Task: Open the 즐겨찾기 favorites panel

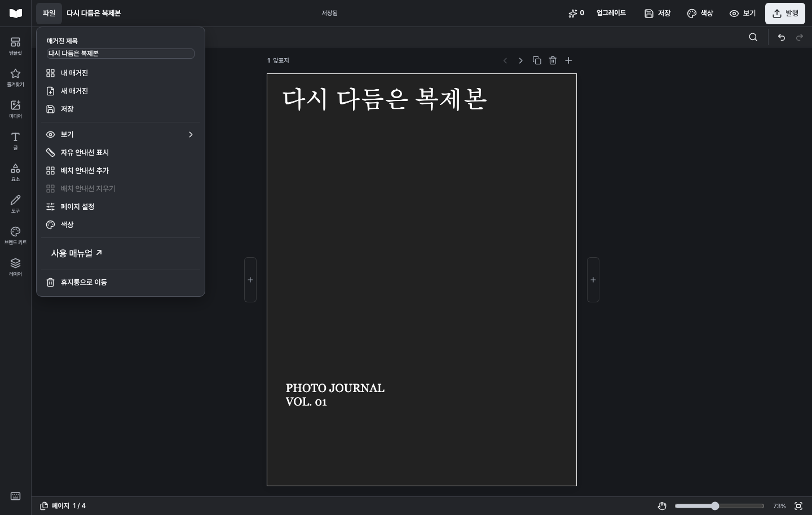Action: [15, 77]
